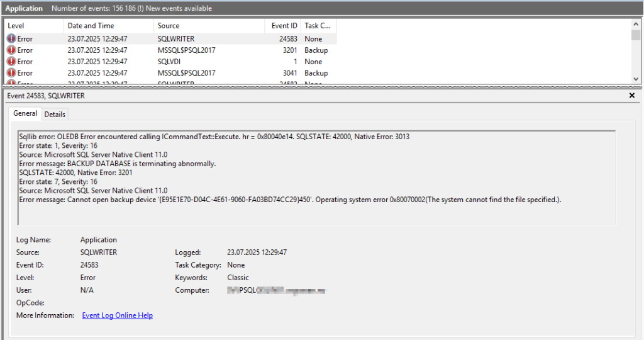Click the error icon on the SQLWRITER row
The height and width of the screenshot is (340, 644).
pyautogui.click(x=11, y=39)
